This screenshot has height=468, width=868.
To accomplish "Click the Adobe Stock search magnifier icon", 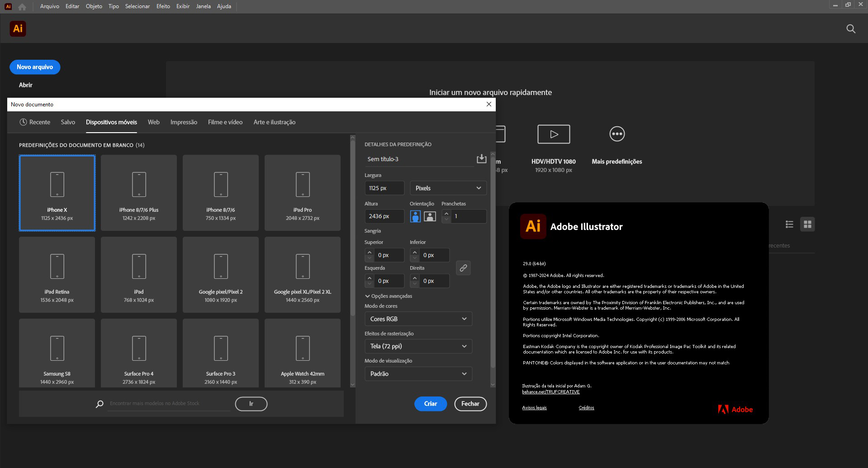I will pos(100,404).
